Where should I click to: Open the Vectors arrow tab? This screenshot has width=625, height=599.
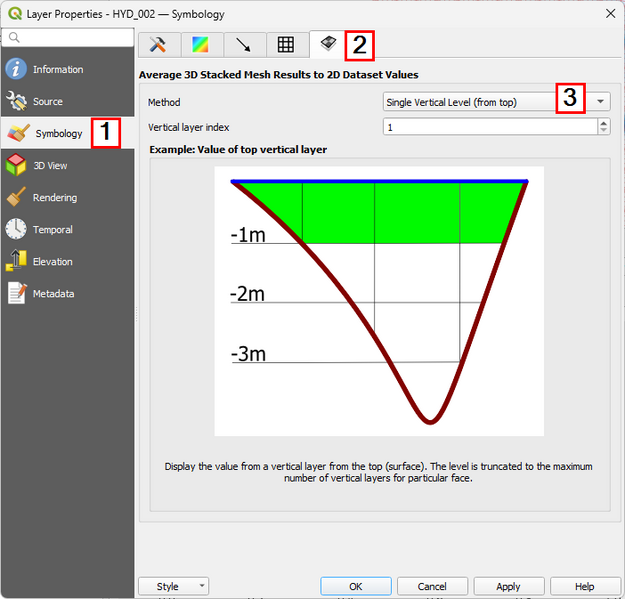pyautogui.click(x=243, y=44)
